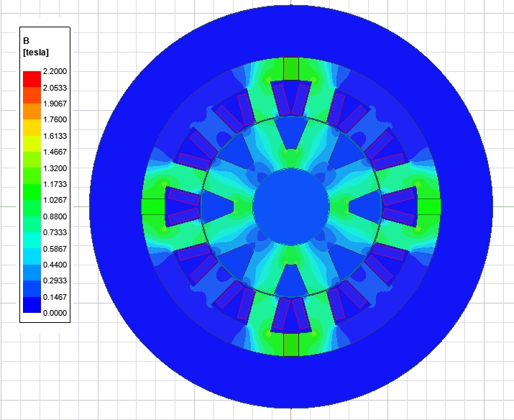This screenshot has width=514, height=420.
Task: Select the right green permanent magnet segment
Action: 428,206
